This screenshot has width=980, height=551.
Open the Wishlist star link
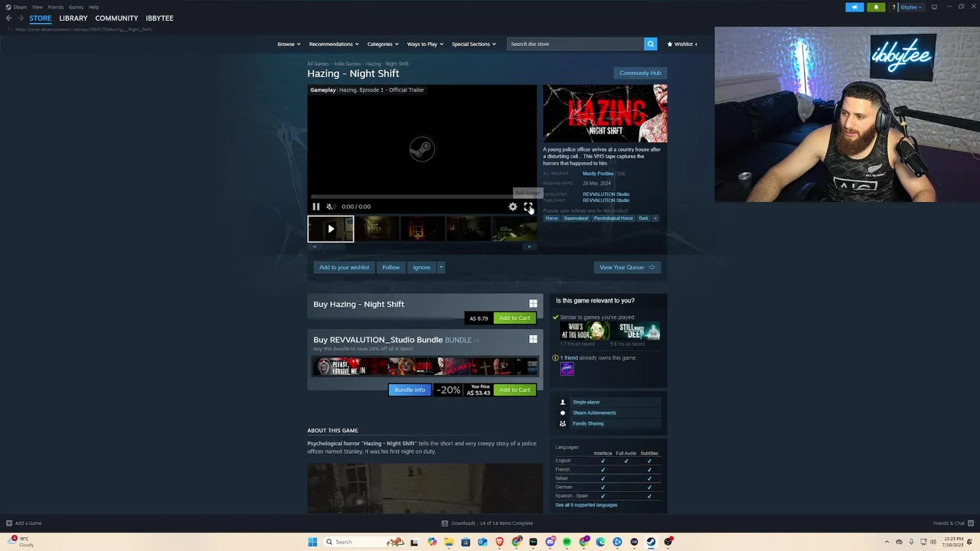[x=682, y=44]
